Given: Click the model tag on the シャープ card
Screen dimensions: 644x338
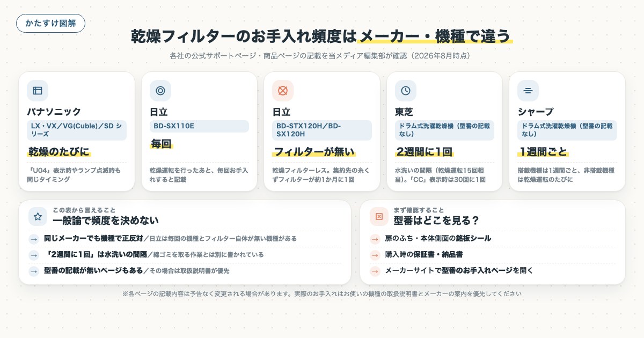Looking at the screenshot, I should pos(567,130).
